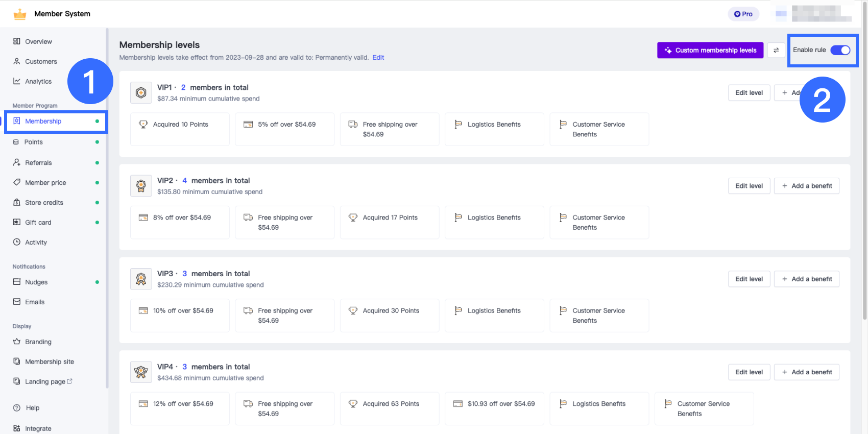Select VIP4 Logistics Benefits card
Screen dimensions: 868x434
click(599, 408)
